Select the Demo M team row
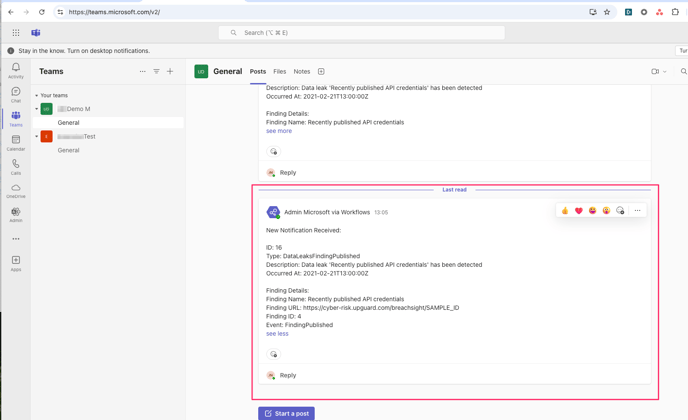This screenshot has height=420, width=688. pyautogui.click(x=108, y=109)
